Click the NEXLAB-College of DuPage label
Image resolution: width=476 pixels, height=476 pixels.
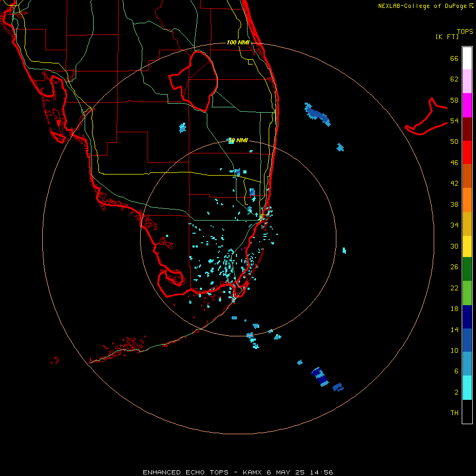[x=422, y=6]
